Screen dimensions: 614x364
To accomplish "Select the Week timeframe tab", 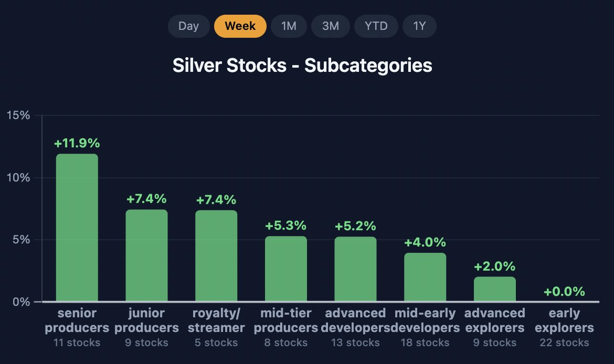I will [x=240, y=26].
